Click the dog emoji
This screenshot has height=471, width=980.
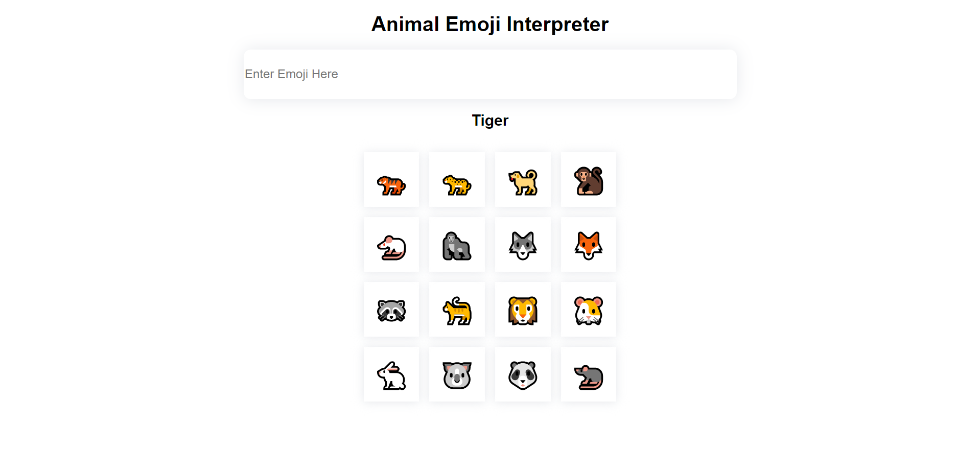coord(522,180)
